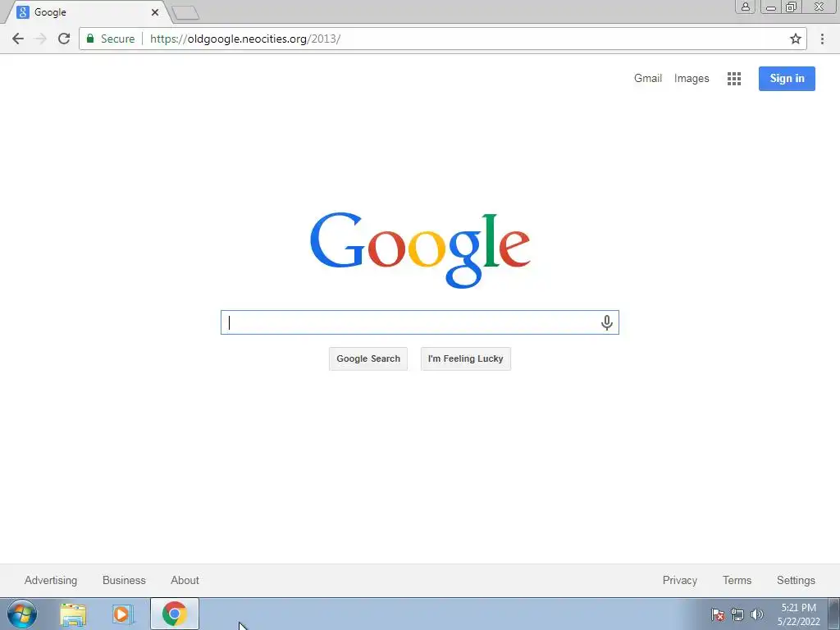Select the Google browser tab
Image resolution: width=840 pixels, height=630 pixels.
tap(89, 11)
